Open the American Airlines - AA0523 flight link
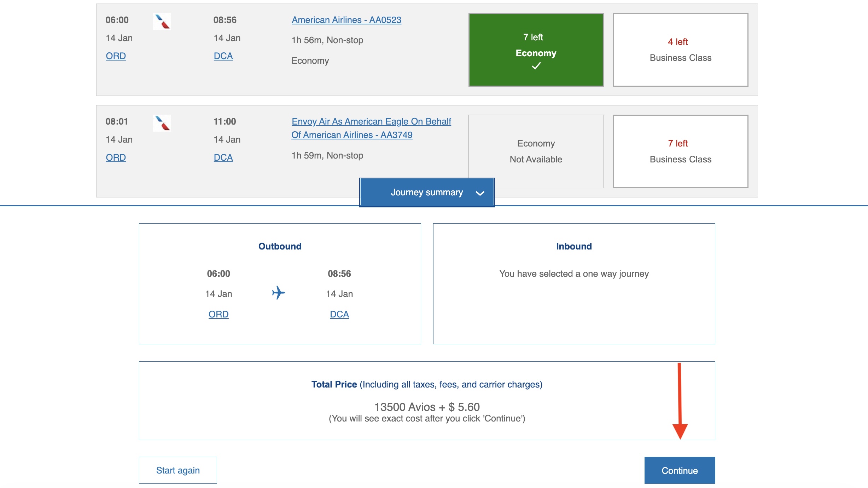The width and height of the screenshot is (868, 488). [x=346, y=20]
